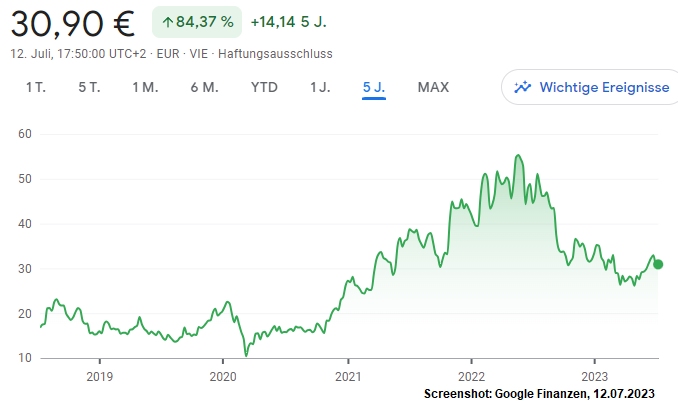This screenshot has height=404, width=678.
Task: Click the green endpoint dot on chart
Action: [x=658, y=264]
